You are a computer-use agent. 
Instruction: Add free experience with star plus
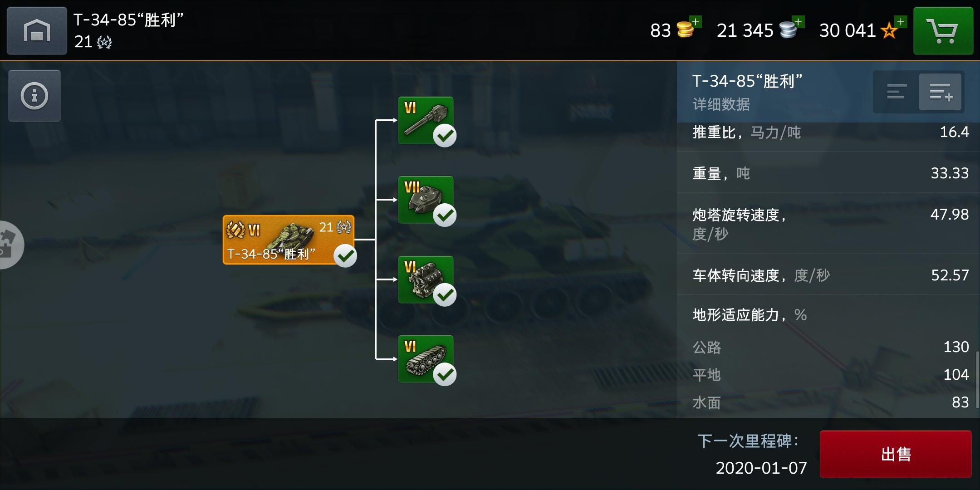901,22
